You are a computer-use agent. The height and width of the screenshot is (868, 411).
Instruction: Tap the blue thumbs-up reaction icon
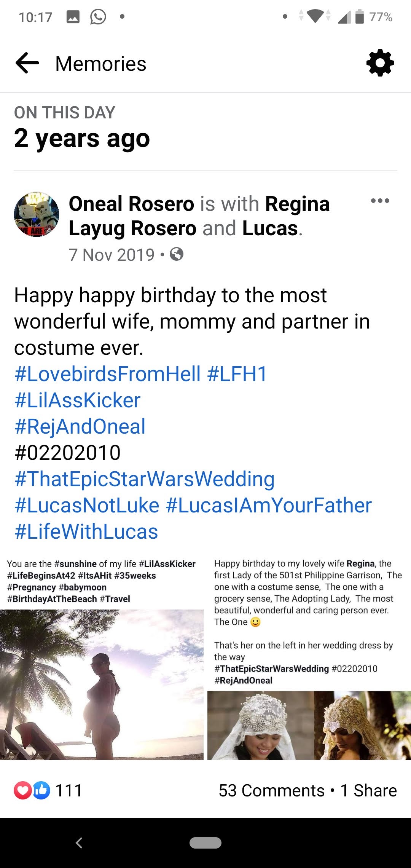click(41, 790)
